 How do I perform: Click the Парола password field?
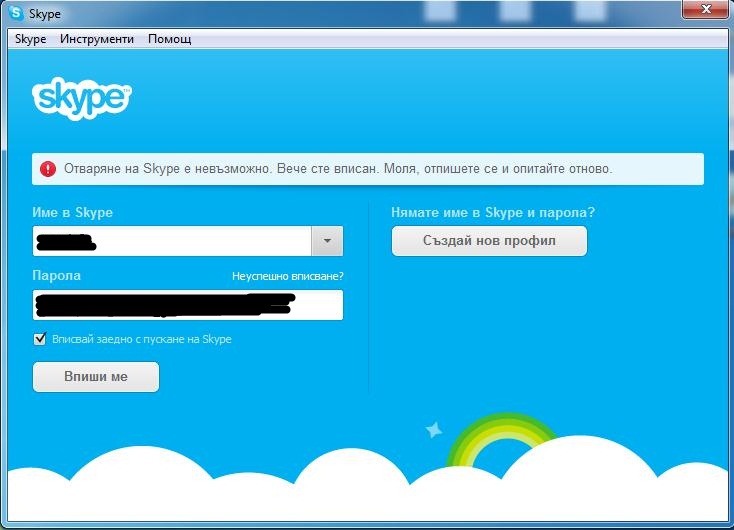(x=188, y=305)
